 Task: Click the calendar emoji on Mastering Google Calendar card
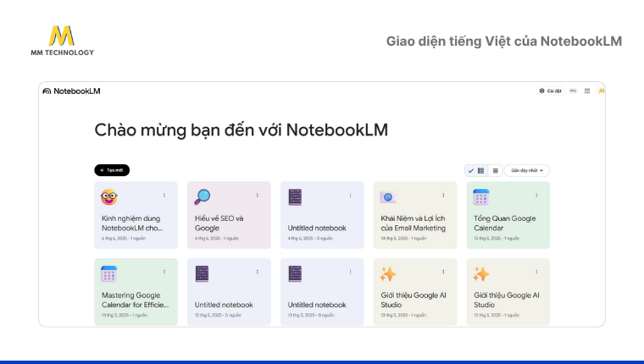tap(108, 273)
